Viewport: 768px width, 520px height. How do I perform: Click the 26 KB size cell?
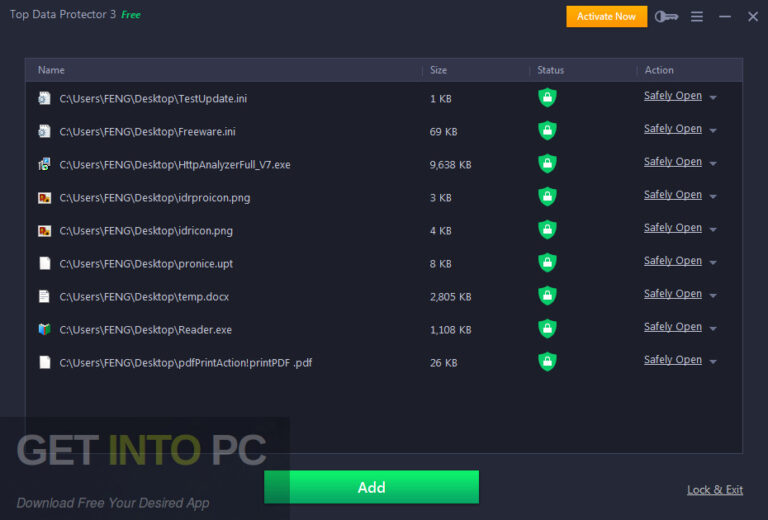443,363
